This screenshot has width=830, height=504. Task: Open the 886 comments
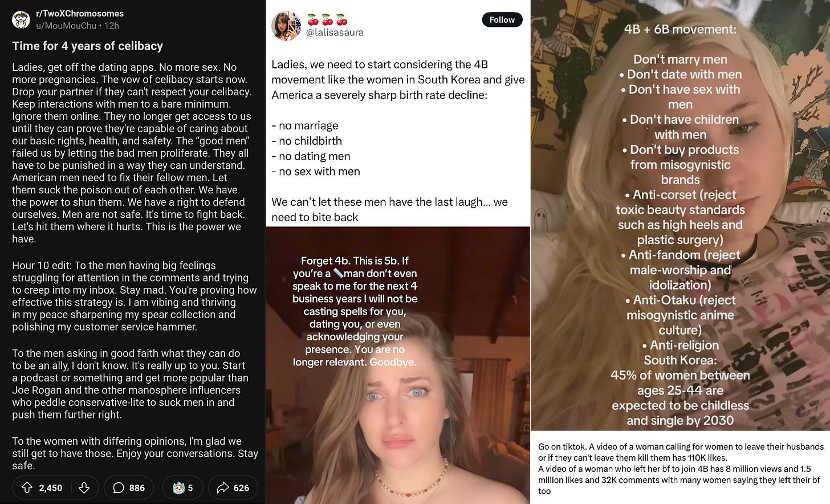point(129,487)
